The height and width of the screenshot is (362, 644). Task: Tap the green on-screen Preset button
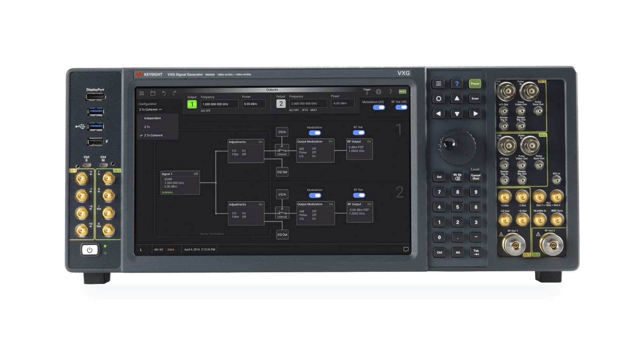pos(402,92)
